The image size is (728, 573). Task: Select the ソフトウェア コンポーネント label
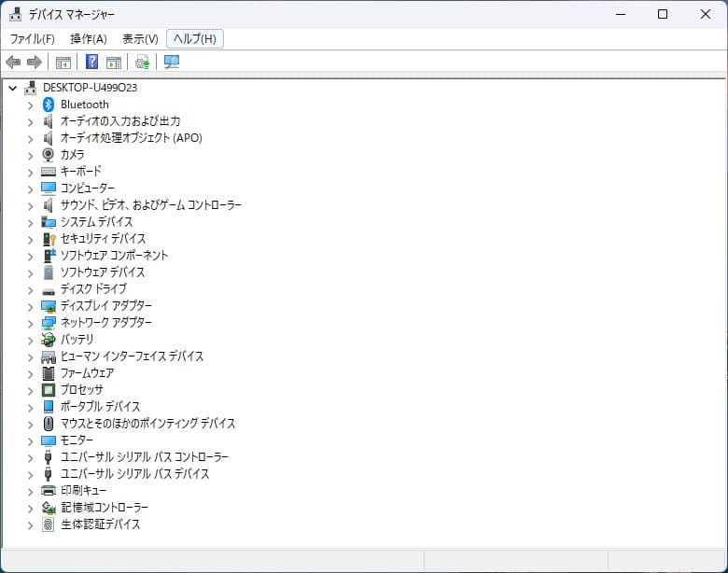pyautogui.click(x=114, y=256)
